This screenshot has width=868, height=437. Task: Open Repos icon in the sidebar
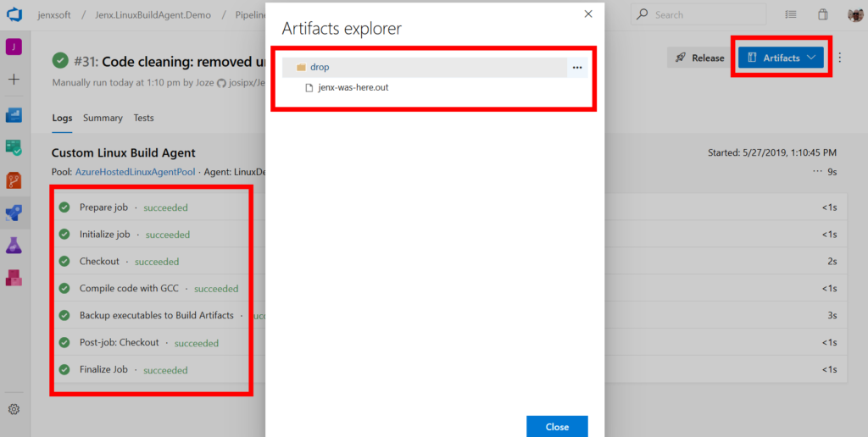(14, 180)
